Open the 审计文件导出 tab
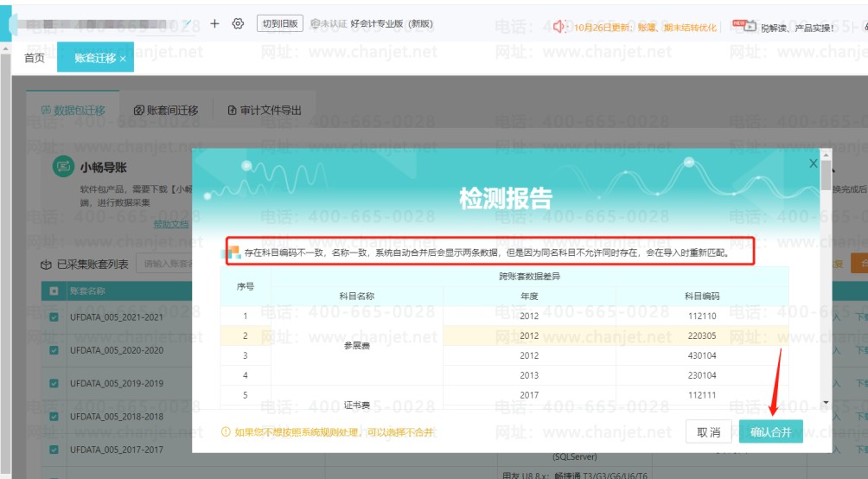The image size is (868, 479). [265, 110]
